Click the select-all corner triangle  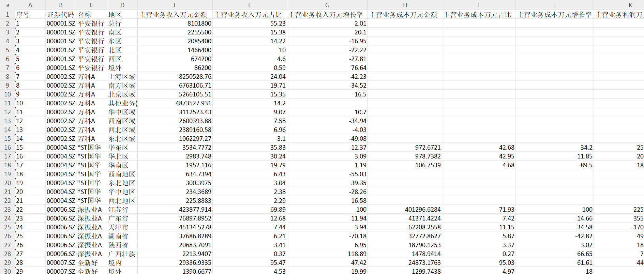[8, 5]
